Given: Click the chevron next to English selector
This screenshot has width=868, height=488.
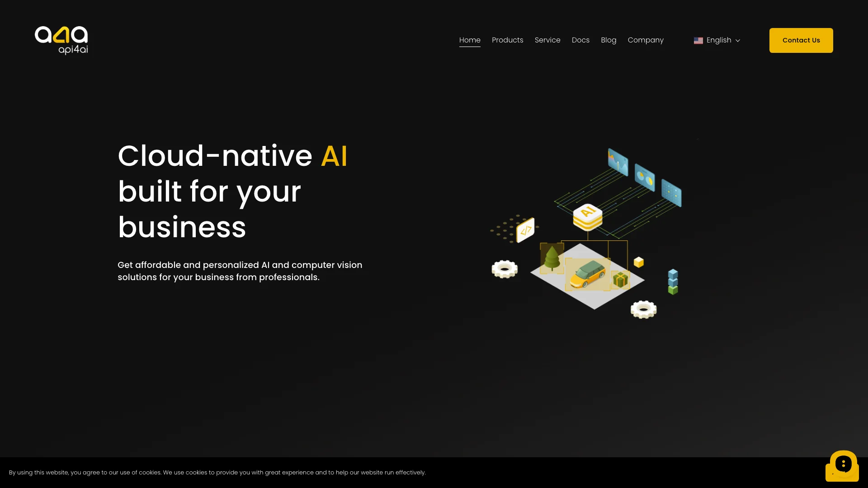Looking at the screenshot, I should pos(737,40).
